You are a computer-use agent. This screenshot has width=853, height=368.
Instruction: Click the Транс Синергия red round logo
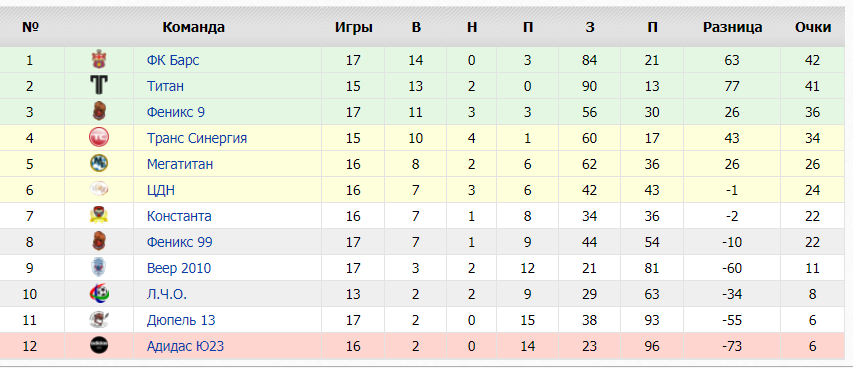coord(98,138)
